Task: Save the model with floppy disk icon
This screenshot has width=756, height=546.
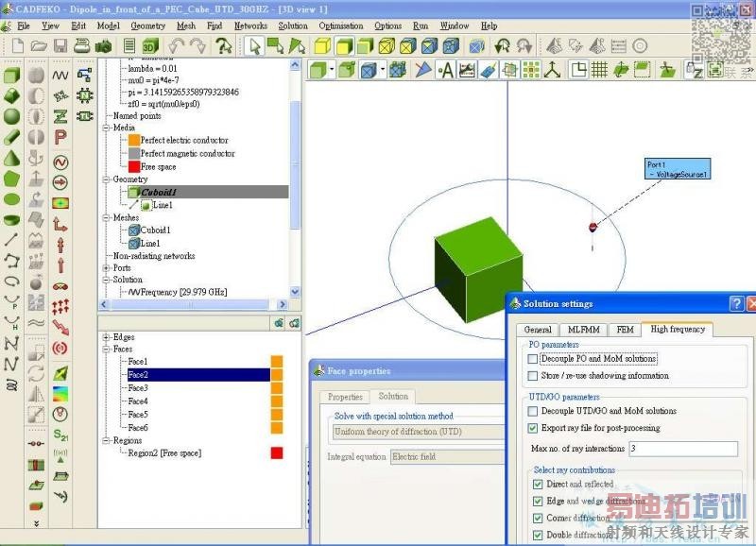Action: point(60,46)
